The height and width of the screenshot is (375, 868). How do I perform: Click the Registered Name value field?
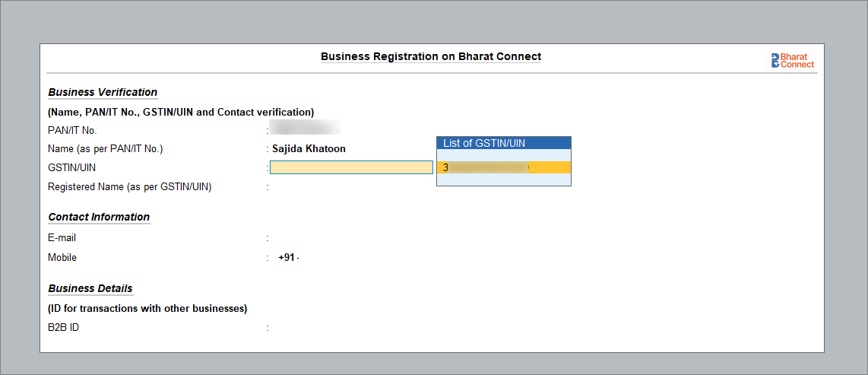pos(350,187)
